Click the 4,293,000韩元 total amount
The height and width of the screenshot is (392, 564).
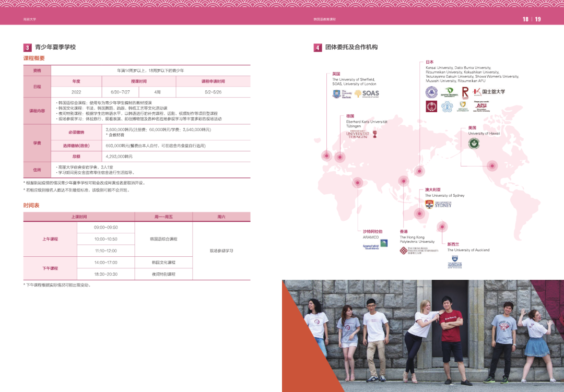tap(119, 157)
